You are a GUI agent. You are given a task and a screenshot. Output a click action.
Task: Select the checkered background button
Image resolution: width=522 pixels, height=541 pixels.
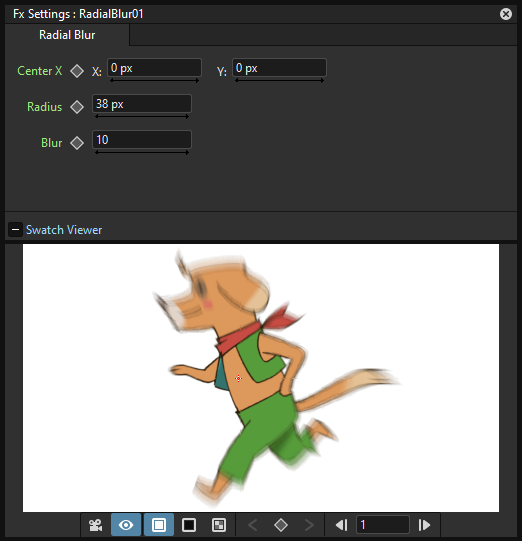(219, 525)
